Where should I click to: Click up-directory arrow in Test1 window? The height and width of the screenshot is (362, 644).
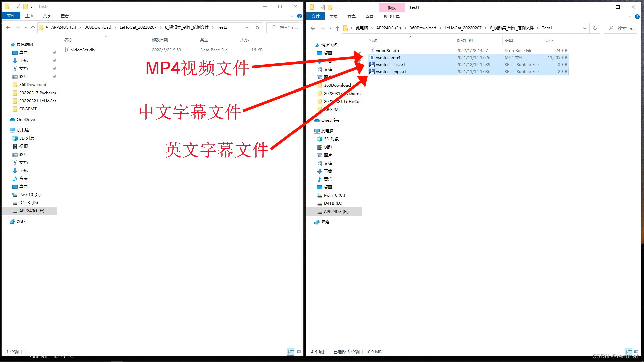(337, 28)
